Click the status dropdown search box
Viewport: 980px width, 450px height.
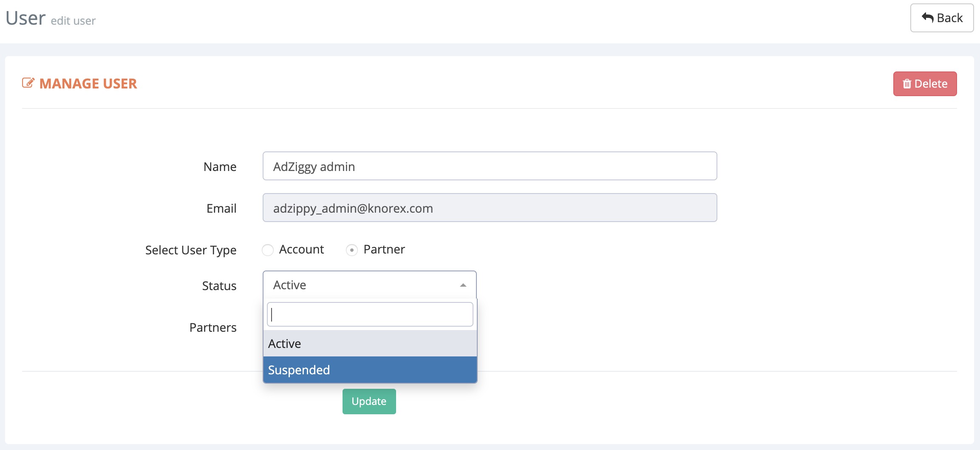[370, 315]
